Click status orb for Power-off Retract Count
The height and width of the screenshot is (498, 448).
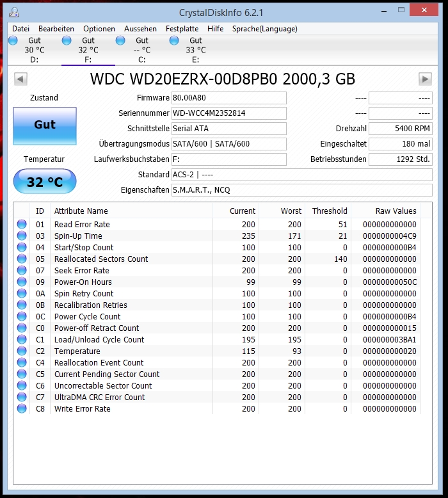22,328
